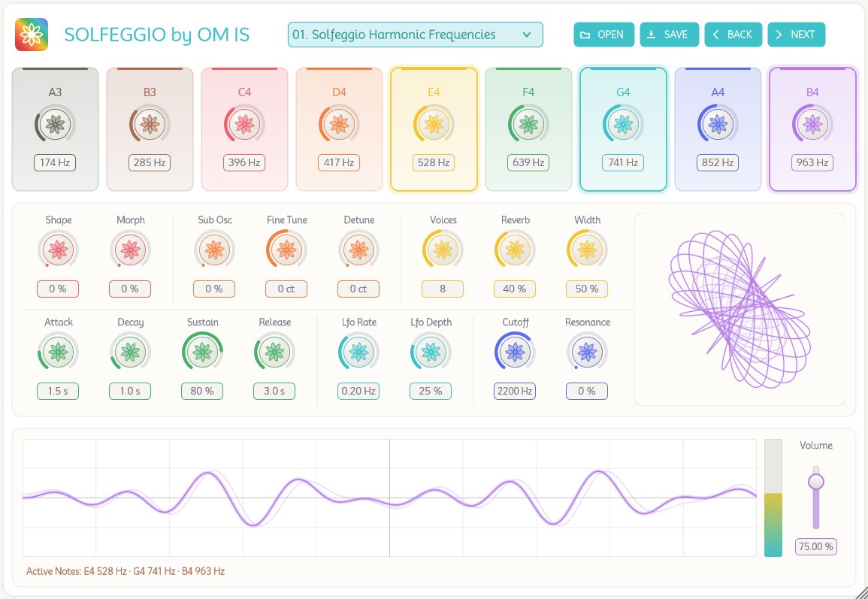Click the Lfo Rate flower knob
This screenshot has width=868, height=599.
tap(358, 352)
